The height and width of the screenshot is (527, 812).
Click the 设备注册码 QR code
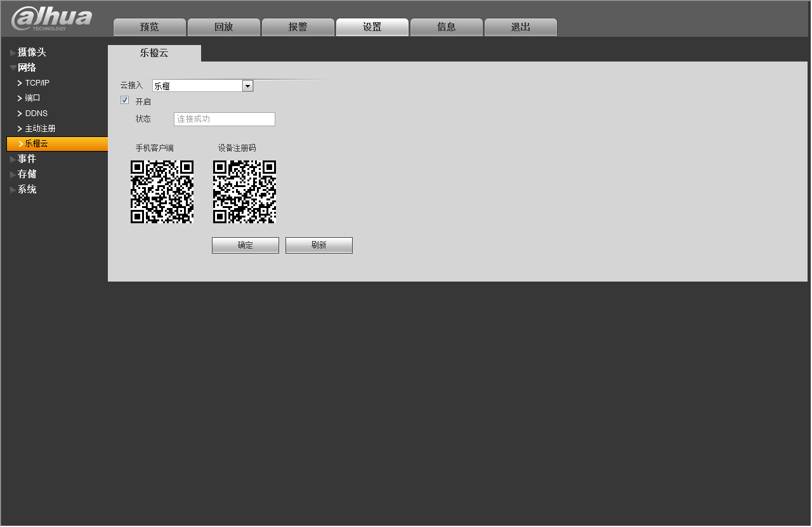click(244, 192)
